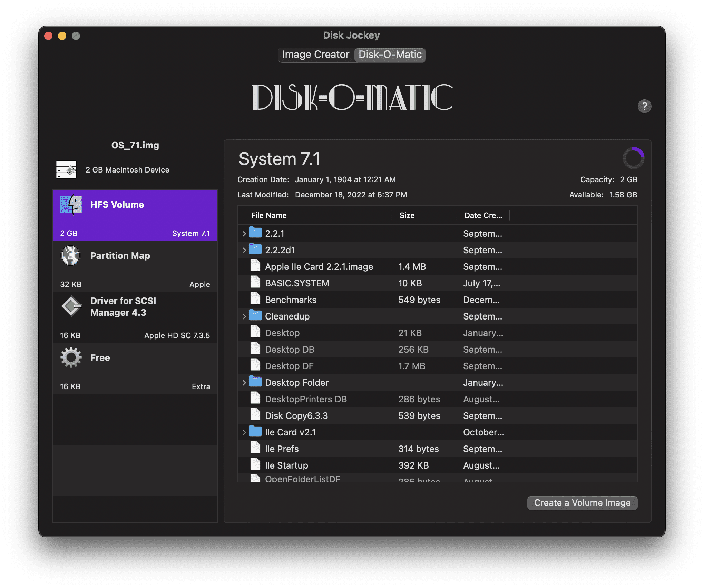Click the Available 1.58 GB value

tap(623, 195)
